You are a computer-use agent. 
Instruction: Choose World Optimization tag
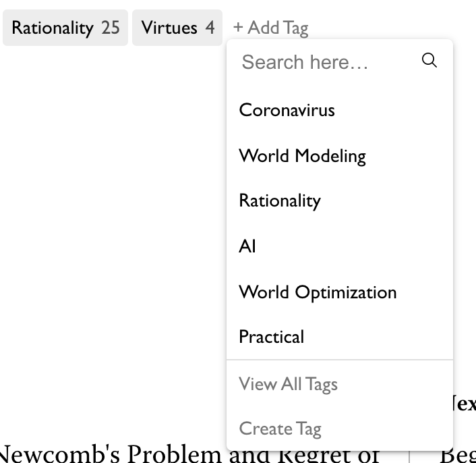[340, 292]
